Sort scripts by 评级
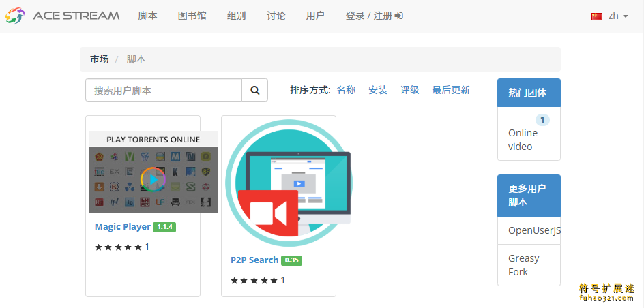Image resolution: width=644 pixels, height=308 pixels. pyautogui.click(x=410, y=90)
